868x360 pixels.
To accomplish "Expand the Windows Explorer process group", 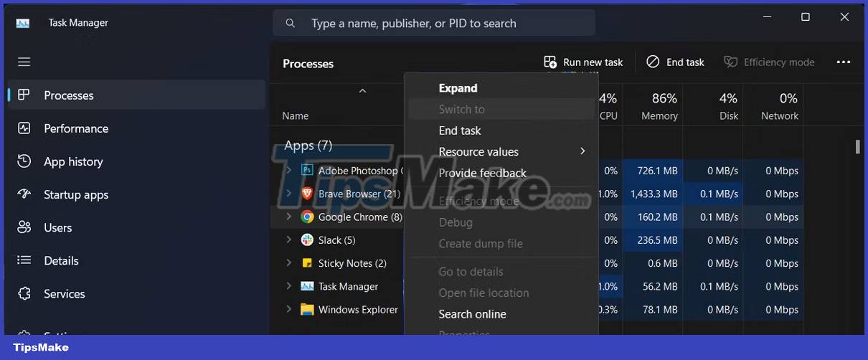I will click(288, 309).
